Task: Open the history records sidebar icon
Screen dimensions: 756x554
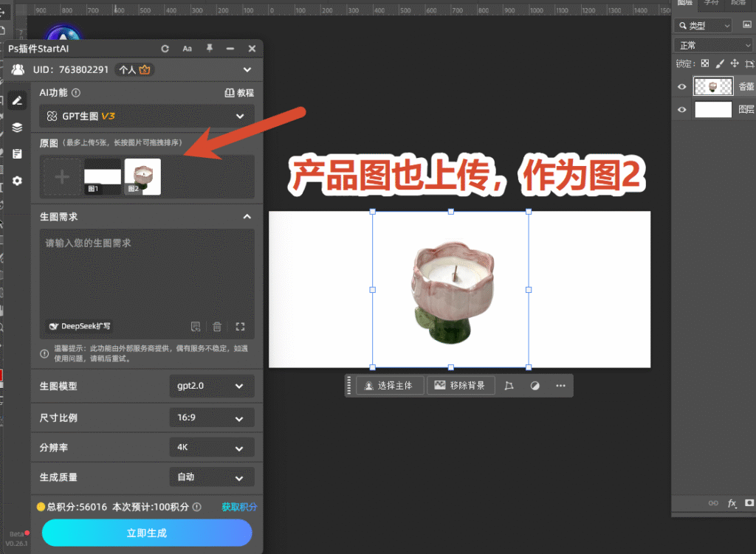Action: coord(18,153)
